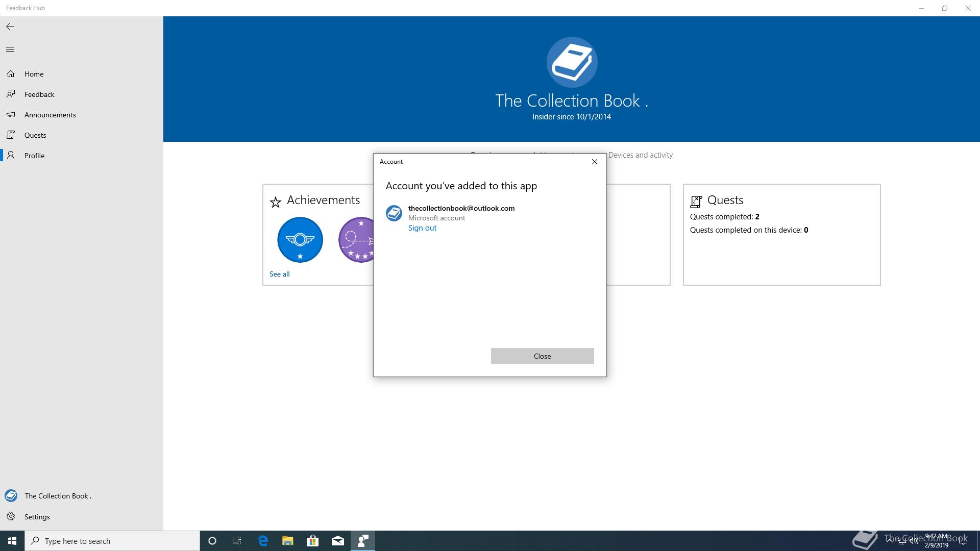Click the Quests scroll icon in sidebar
This screenshot has height=551, width=980.
[x=11, y=135]
